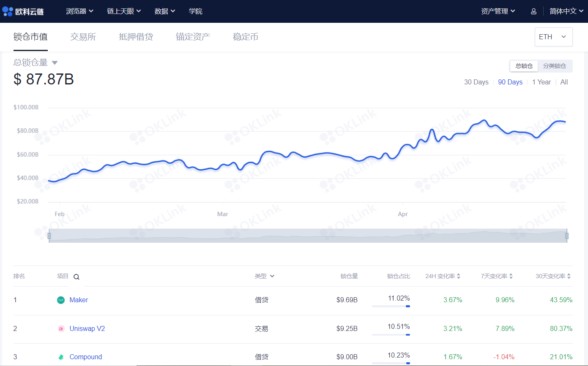Switch to the 交易所 tab

(x=83, y=37)
